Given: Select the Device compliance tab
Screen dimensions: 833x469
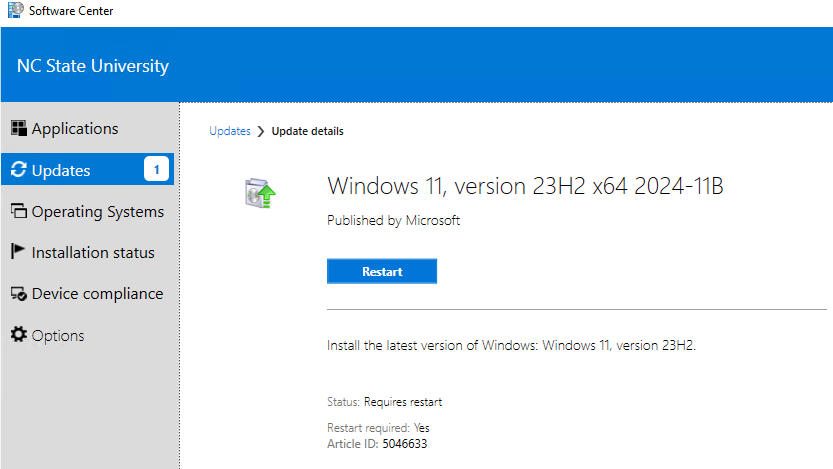Looking at the screenshot, I should (97, 294).
